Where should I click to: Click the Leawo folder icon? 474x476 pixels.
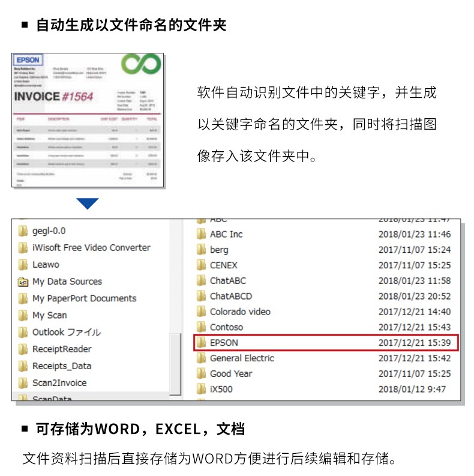coord(23,265)
